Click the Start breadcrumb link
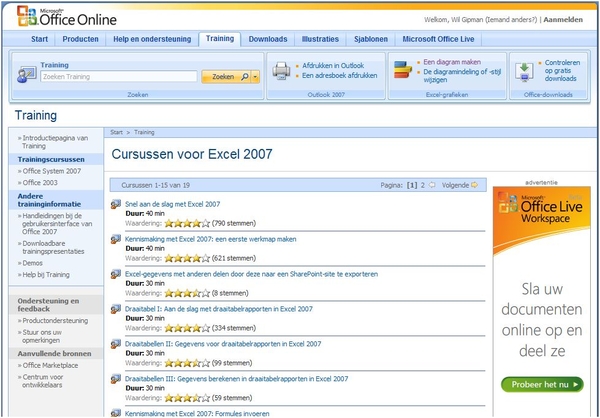The height and width of the screenshot is (418, 600). point(116,132)
